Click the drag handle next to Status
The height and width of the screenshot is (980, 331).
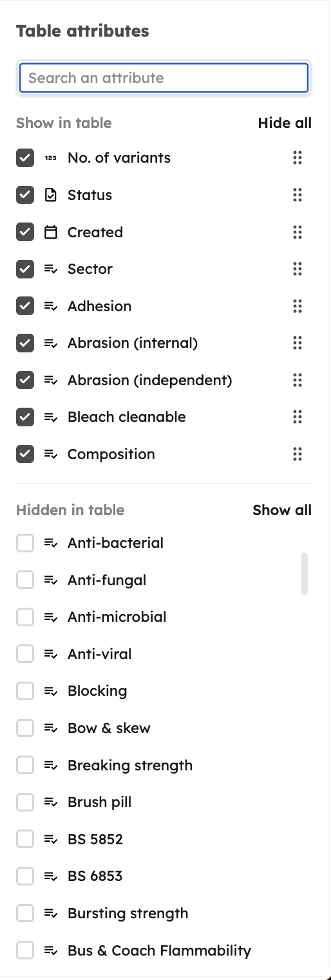297,195
